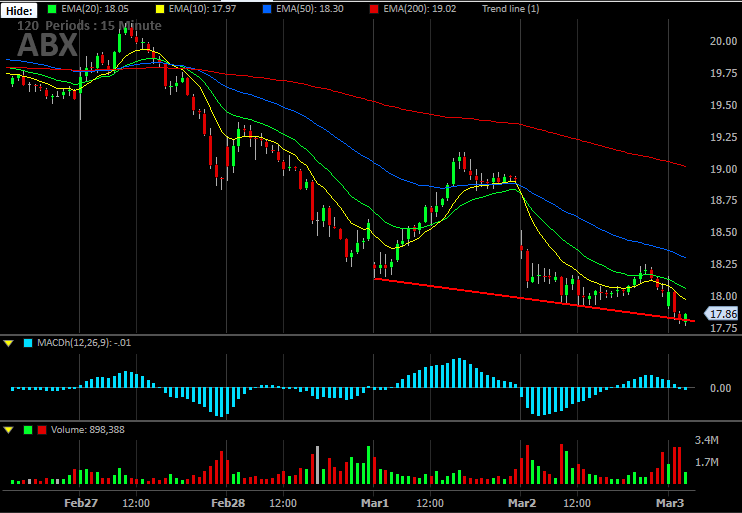Viewport: 742px width, 513px height.
Task: Click the Feb28 date axis label
Action: (228, 503)
